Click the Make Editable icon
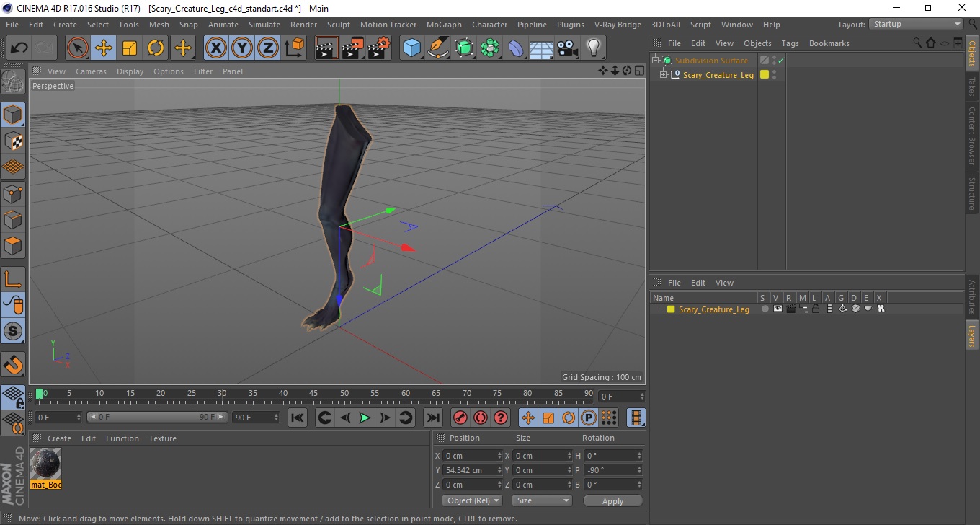Viewport: 980px width, 525px height. point(13,82)
